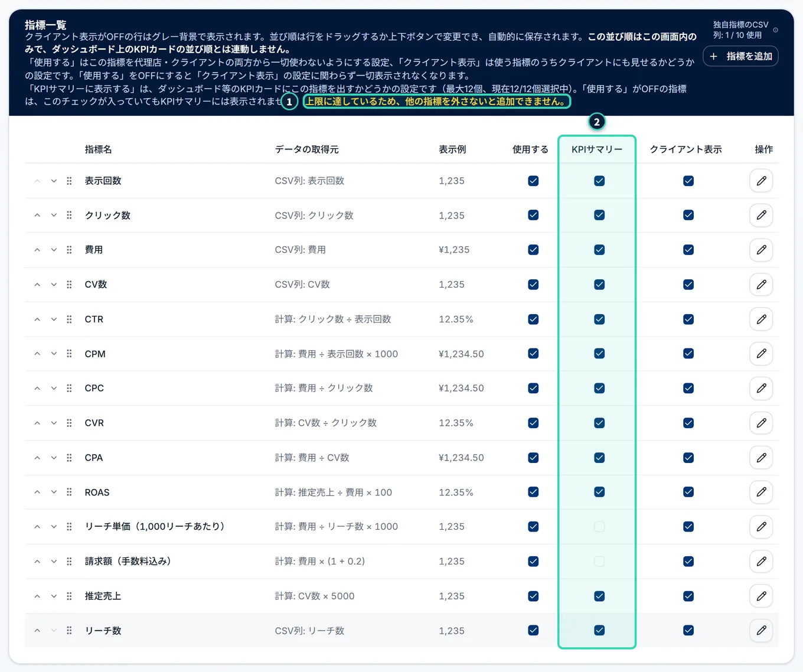
Task: Move CV数 row up
Action: (x=37, y=285)
